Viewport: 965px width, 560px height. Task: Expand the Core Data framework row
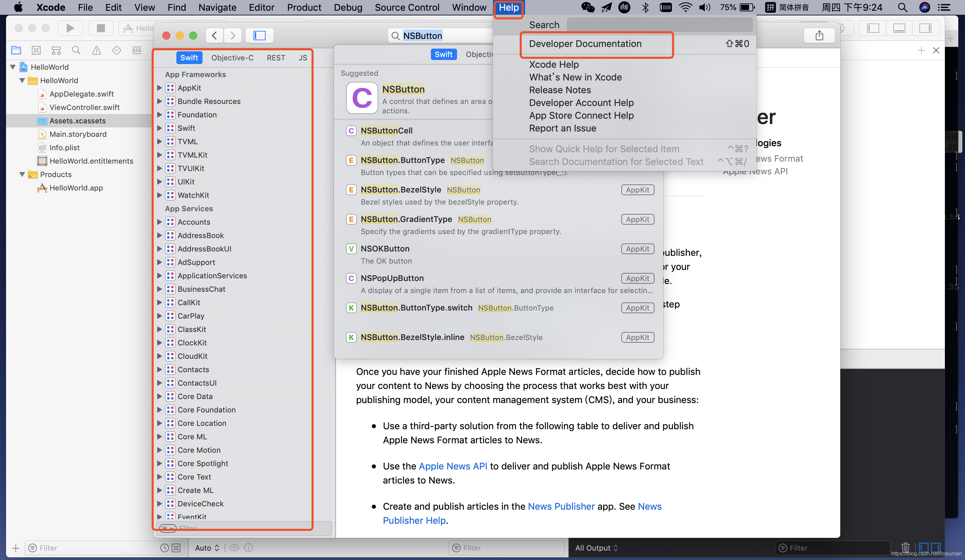coord(159,396)
